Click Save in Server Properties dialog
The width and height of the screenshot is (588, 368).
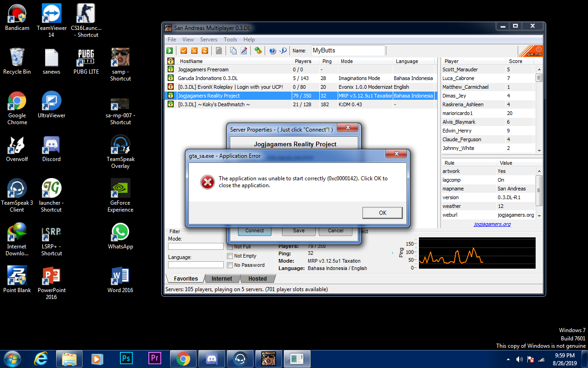point(299,230)
